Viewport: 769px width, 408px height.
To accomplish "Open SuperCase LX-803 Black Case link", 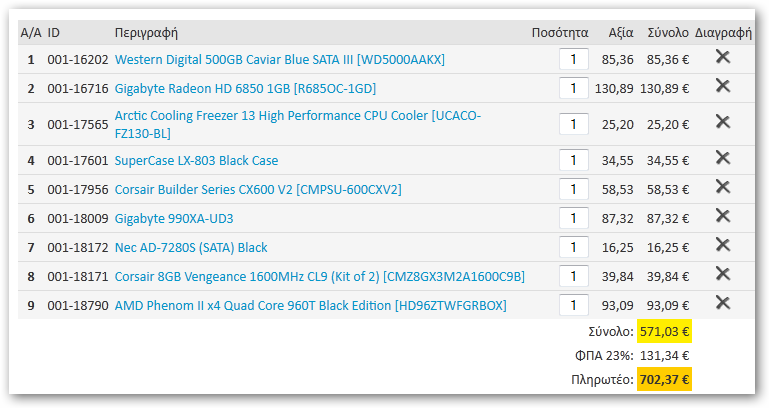I will [x=196, y=161].
